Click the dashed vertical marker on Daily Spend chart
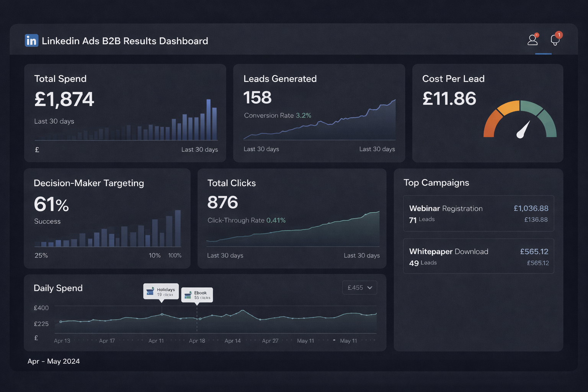The height and width of the screenshot is (392, 588). (197, 322)
